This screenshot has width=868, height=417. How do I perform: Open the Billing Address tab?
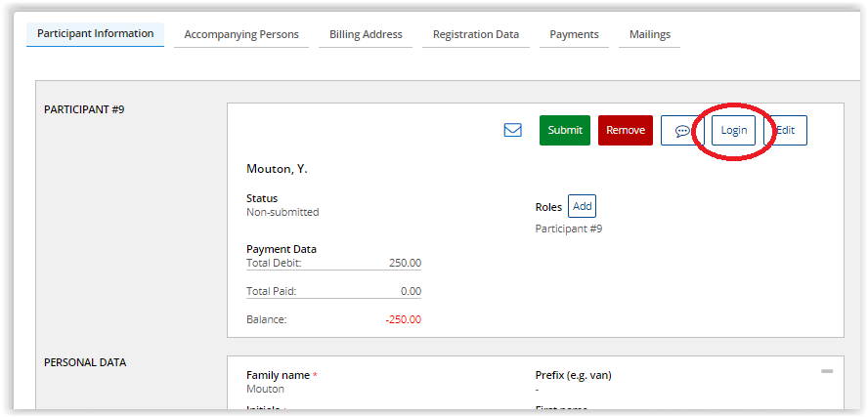tap(366, 34)
